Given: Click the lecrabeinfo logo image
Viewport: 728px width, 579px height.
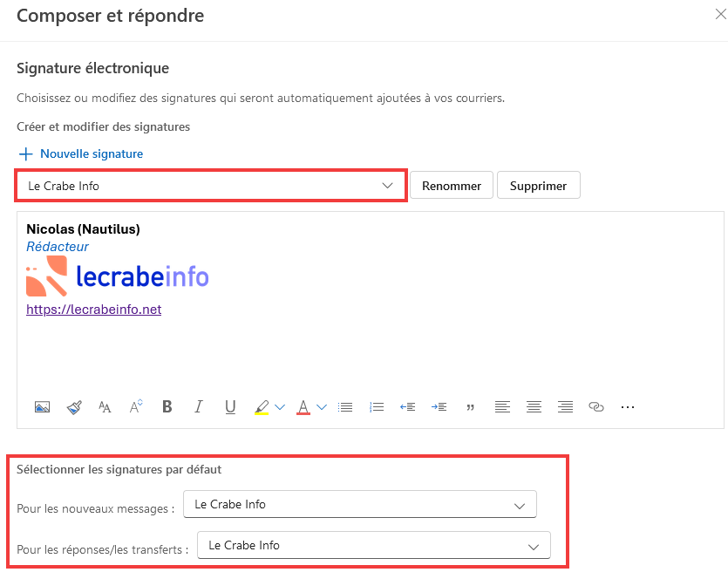Looking at the screenshot, I should point(118,276).
